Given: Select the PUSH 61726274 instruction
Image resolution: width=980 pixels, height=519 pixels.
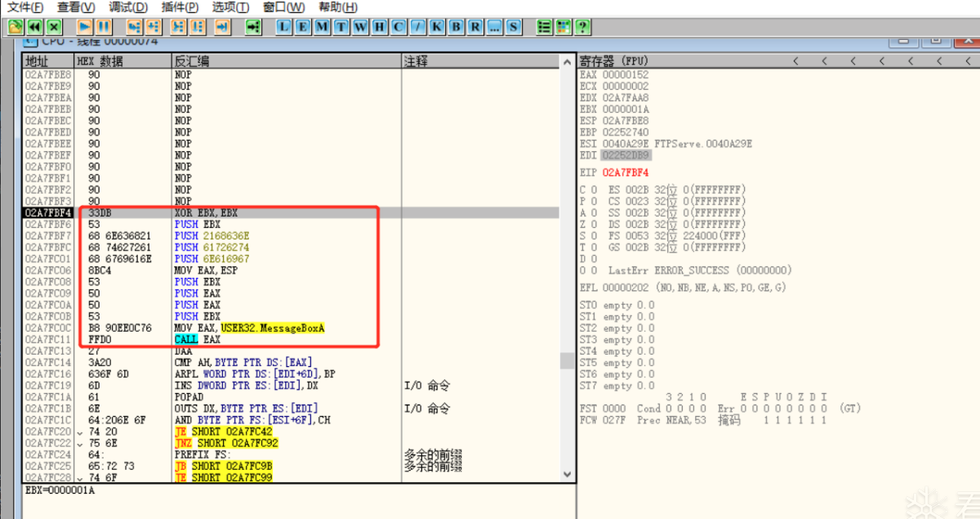Looking at the screenshot, I should tap(212, 247).
